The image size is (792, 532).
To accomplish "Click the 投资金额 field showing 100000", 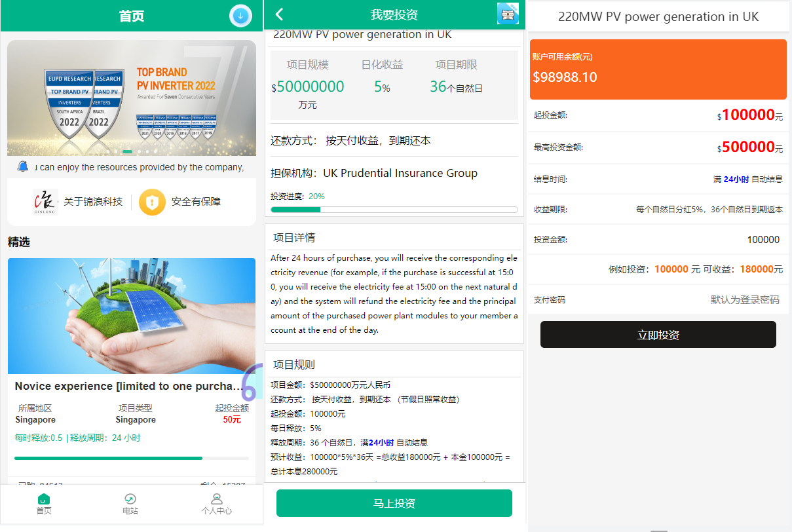I will click(658, 240).
